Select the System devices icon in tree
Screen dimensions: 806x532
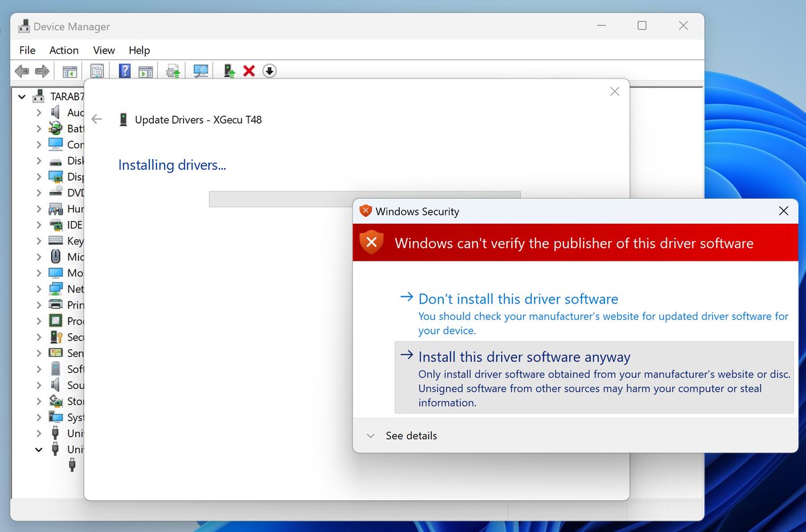(x=55, y=417)
